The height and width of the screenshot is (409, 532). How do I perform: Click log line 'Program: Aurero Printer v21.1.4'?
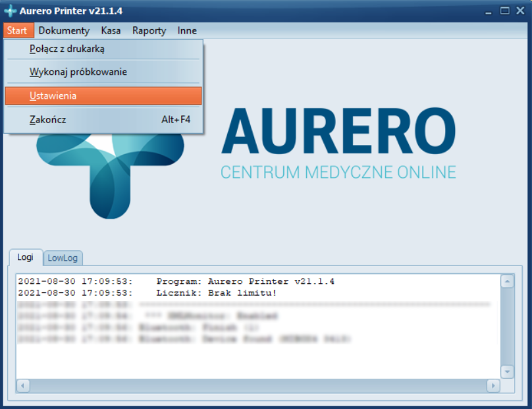point(176,281)
